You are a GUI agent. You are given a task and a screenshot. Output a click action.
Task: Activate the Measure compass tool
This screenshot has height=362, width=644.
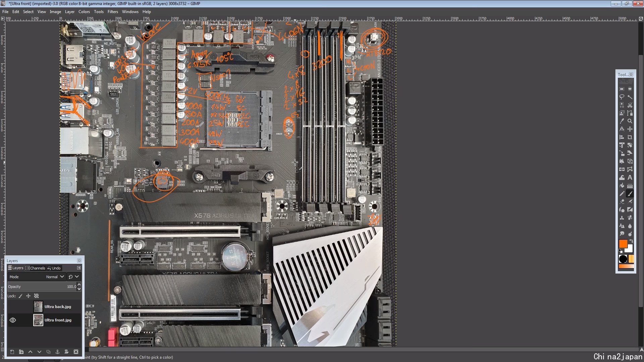point(622,129)
